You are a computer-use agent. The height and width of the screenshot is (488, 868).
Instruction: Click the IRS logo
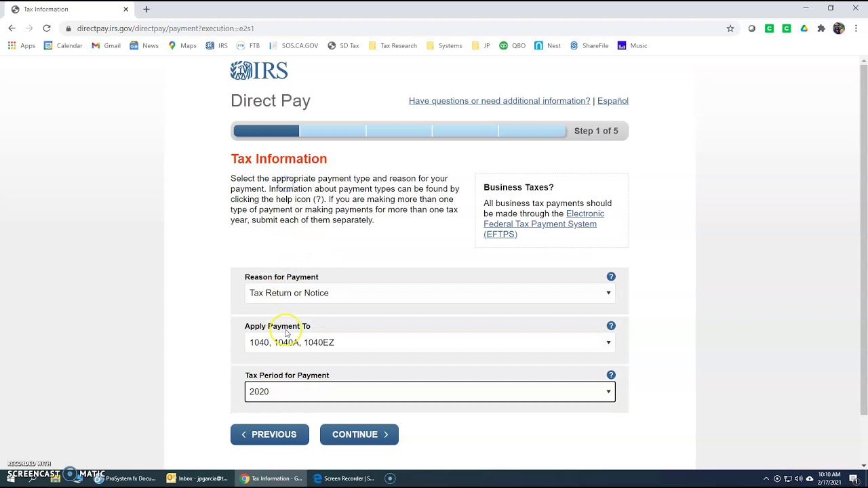coord(259,70)
